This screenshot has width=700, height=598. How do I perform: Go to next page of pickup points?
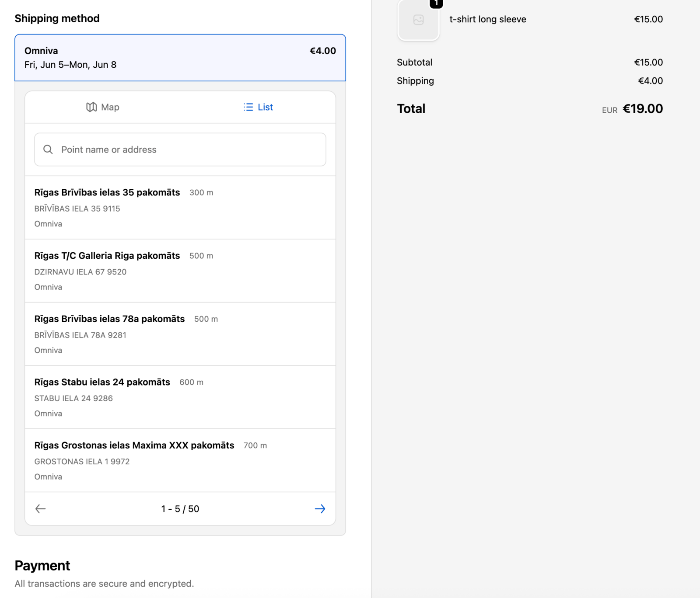[x=320, y=509]
